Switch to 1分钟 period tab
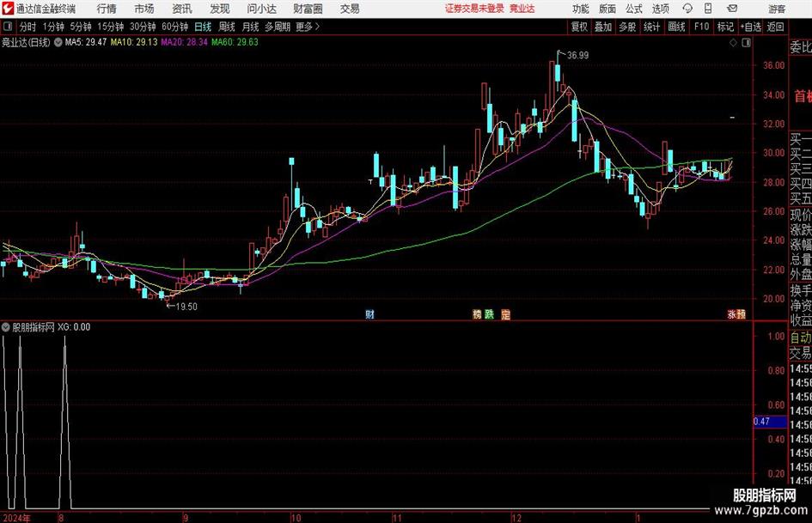The width and height of the screenshot is (812, 523). pyautogui.click(x=53, y=27)
